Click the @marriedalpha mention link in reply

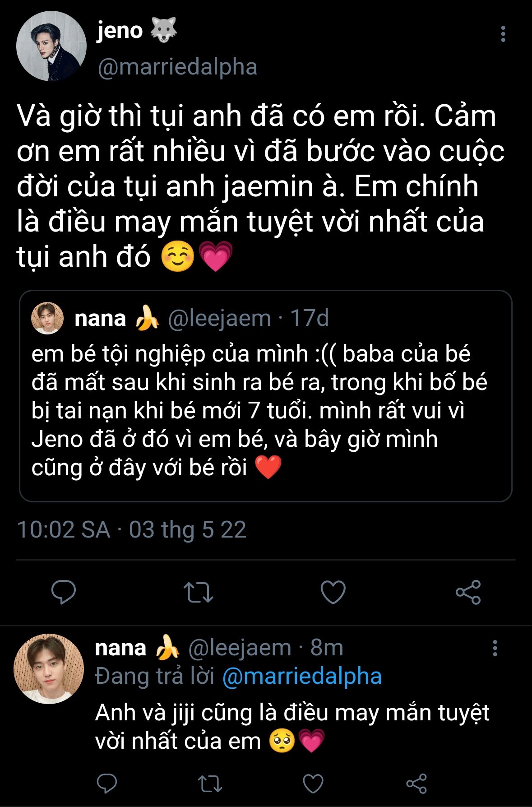coord(302,676)
